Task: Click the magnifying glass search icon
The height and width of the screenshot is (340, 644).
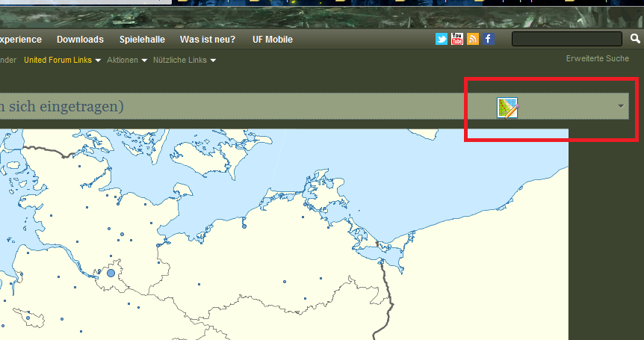Action: point(635,39)
